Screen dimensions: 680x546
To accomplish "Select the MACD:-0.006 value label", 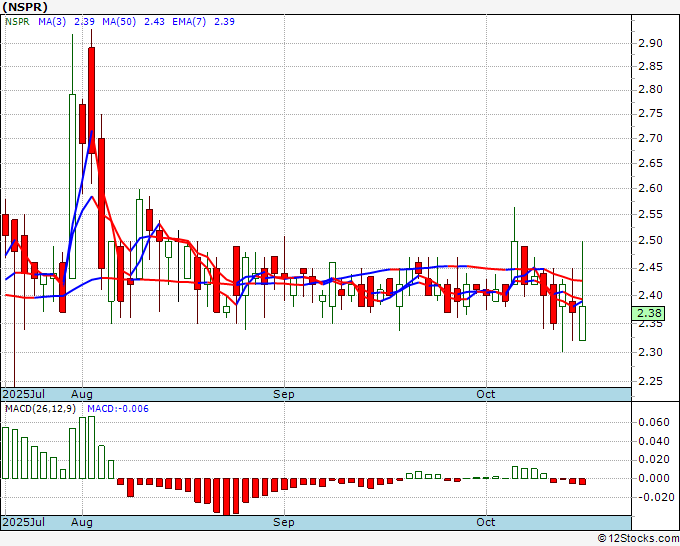I will point(118,410).
